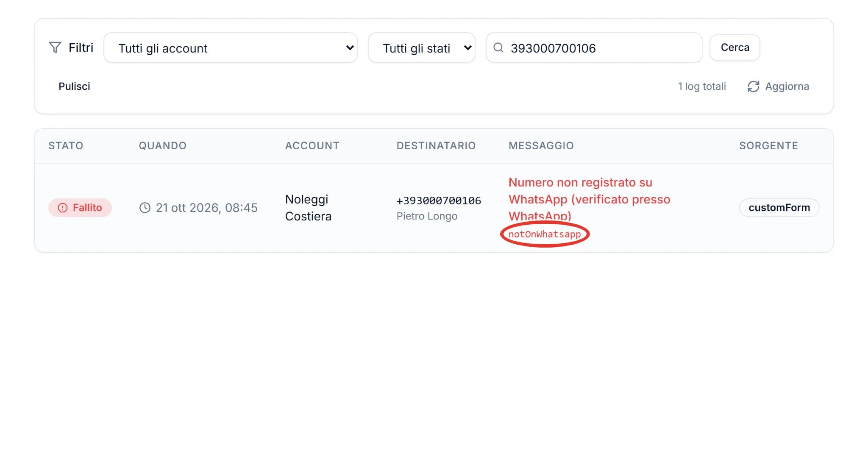Click the Cerca button
This screenshot has width=868, height=468.
point(735,47)
